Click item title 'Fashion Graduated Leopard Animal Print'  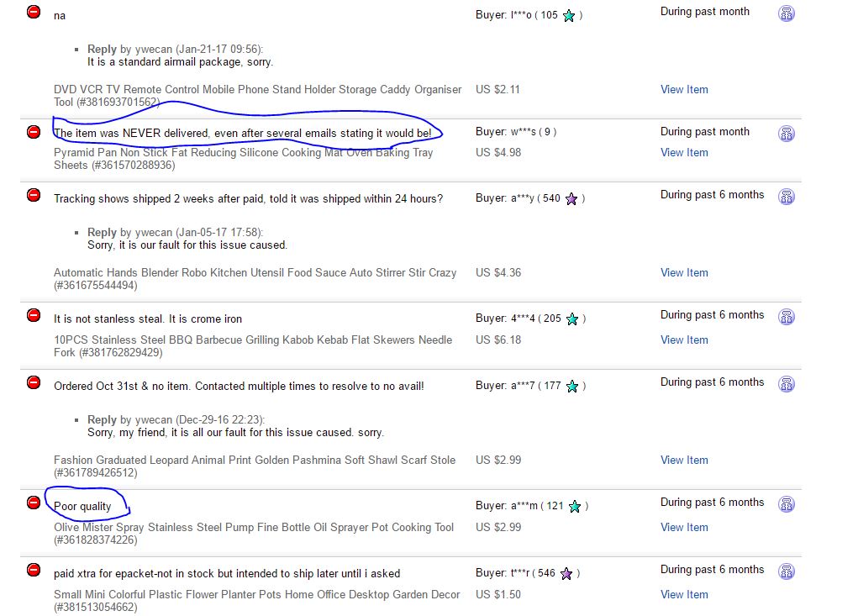[x=255, y=466]
